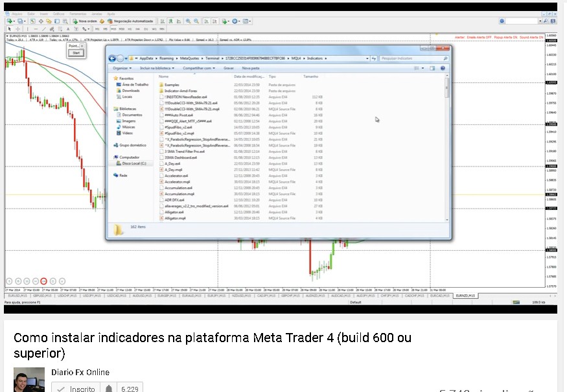Launch MetaEditor from the toolbar icon
The width and height of the screenshot is (567, 392).
coord(102,21)
